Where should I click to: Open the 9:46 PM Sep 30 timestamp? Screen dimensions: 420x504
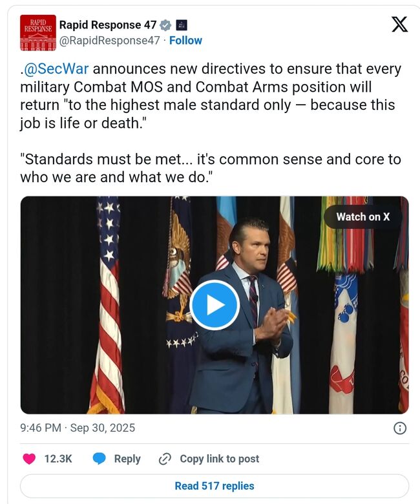[x=78, y=428]
